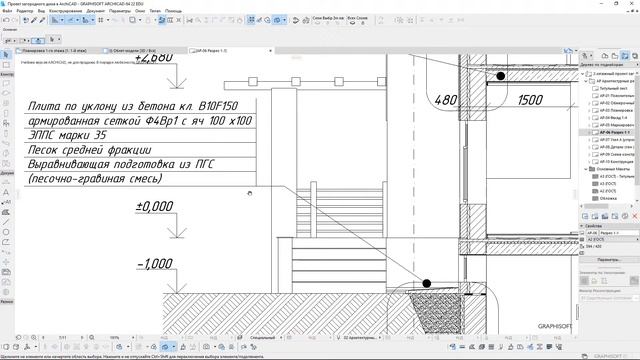This screenshot has height=360, width=640.
Task: Click the New Layout icon below the Navigator tree
Action: [x=585, y=216]
